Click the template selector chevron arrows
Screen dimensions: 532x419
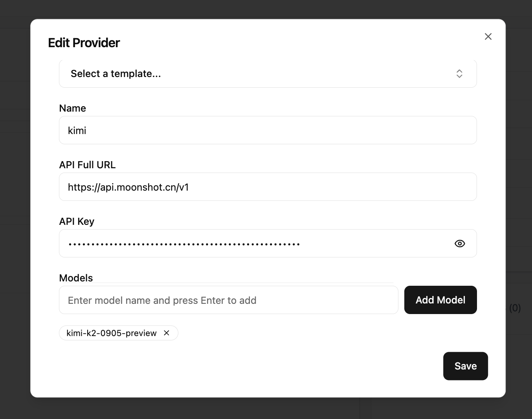[x=459, y=74]
